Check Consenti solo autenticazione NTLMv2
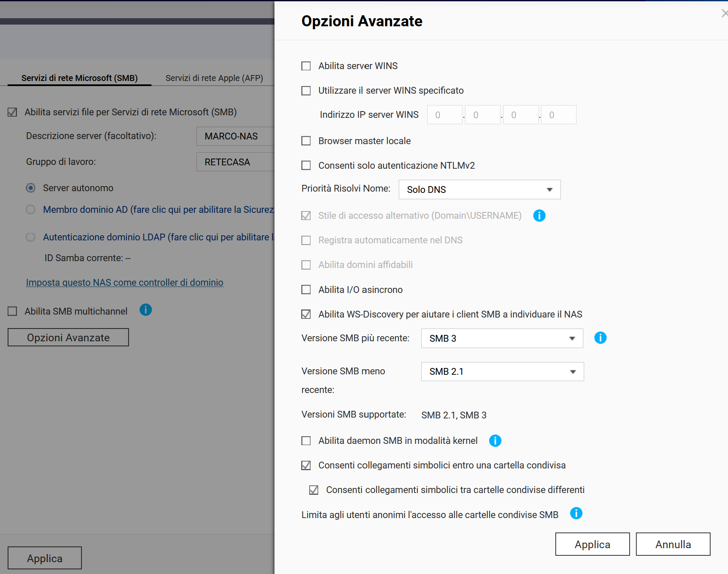 [306, 165]
